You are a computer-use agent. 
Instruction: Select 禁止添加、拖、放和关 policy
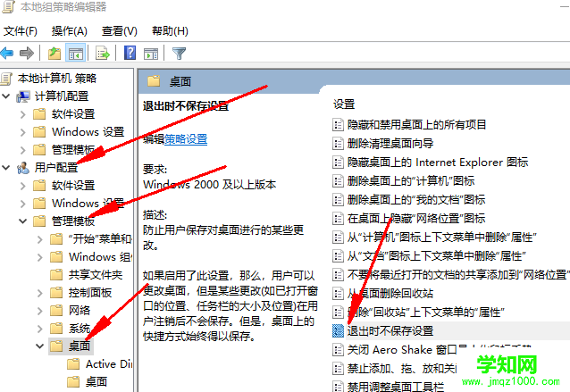coord(402,369)
